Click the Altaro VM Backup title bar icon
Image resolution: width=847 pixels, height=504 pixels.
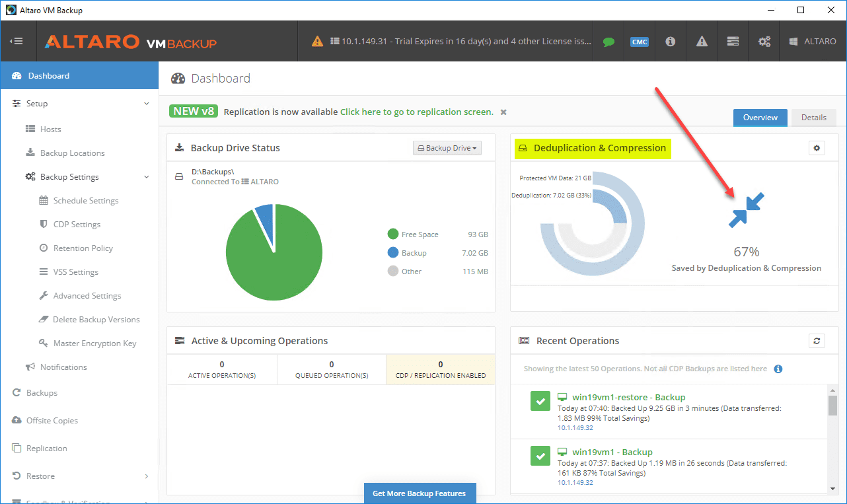pos(11,10)
